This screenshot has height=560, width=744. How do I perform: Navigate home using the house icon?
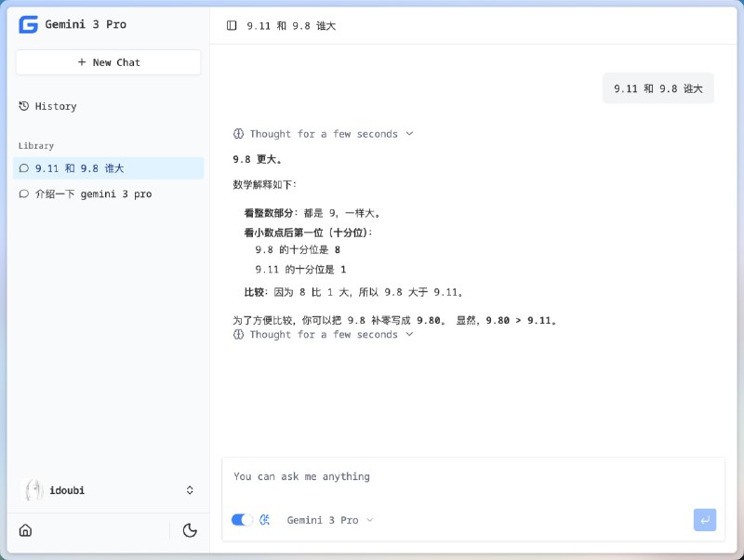[x=27, y=530]
